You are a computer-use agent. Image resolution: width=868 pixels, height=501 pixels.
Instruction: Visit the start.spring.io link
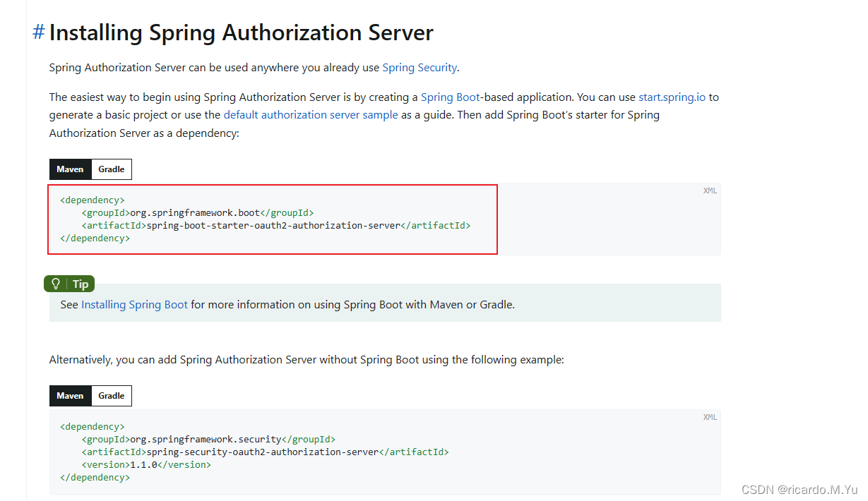click(672, 97)
